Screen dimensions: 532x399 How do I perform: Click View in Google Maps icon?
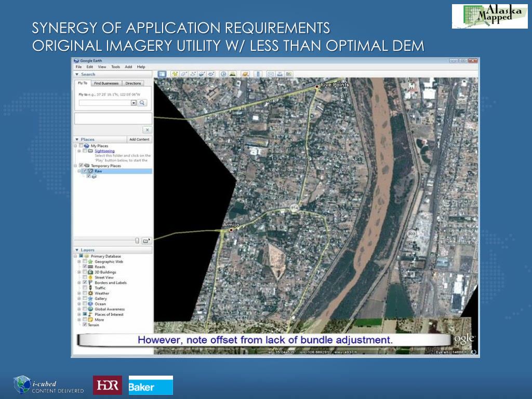pos(289,74)
